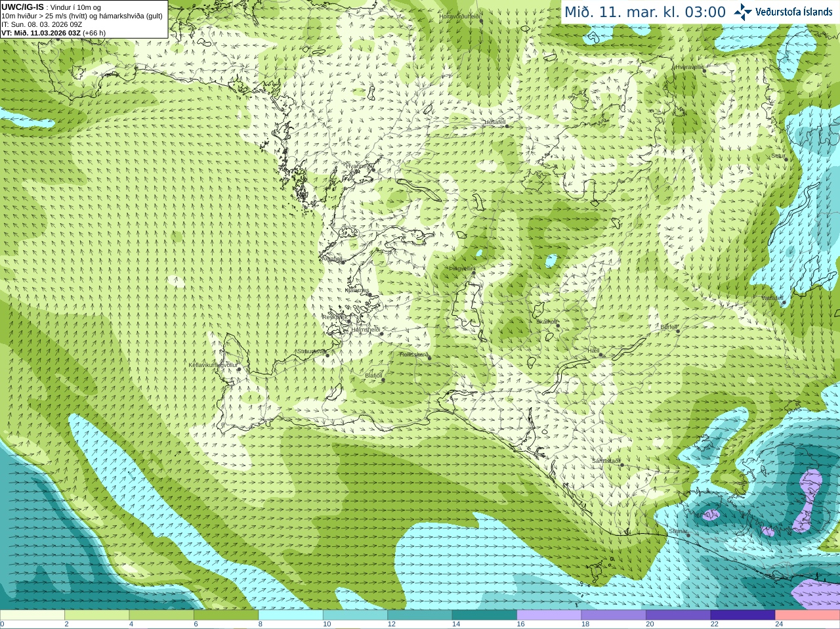Click the Hveravellir station label

click(689, 67)
